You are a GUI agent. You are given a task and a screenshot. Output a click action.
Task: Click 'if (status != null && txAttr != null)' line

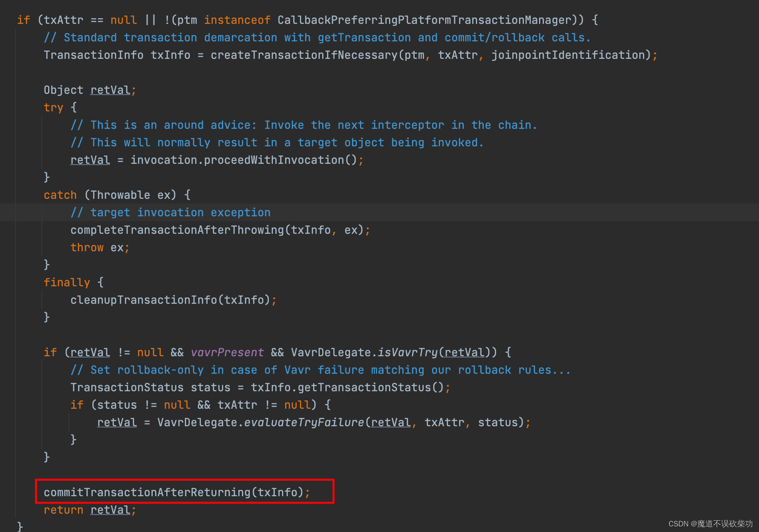[x=200, y=405]
